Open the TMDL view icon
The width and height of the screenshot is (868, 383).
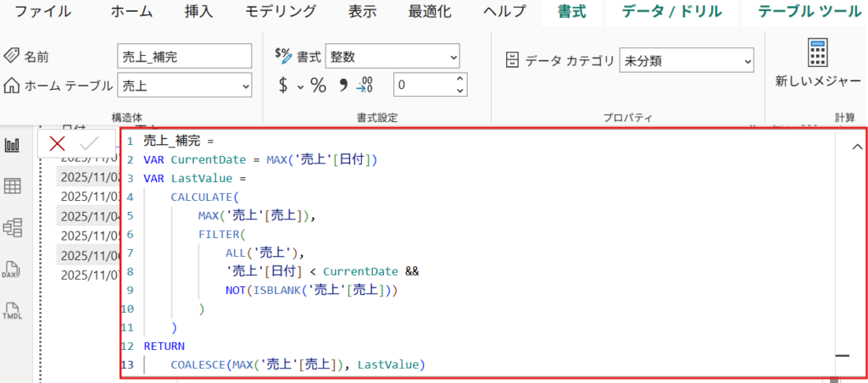pos(13,311)
